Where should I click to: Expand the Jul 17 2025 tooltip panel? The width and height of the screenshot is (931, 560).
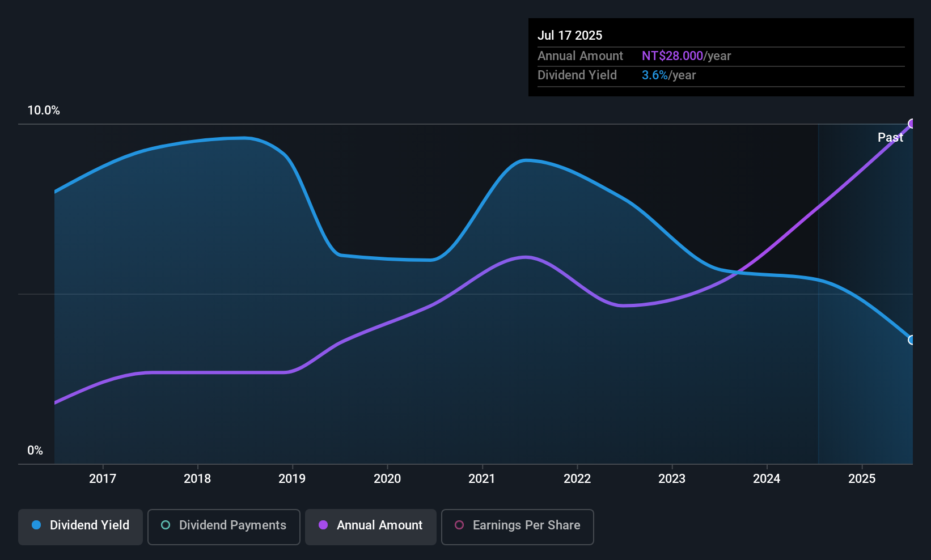click(x=721, y=57)
